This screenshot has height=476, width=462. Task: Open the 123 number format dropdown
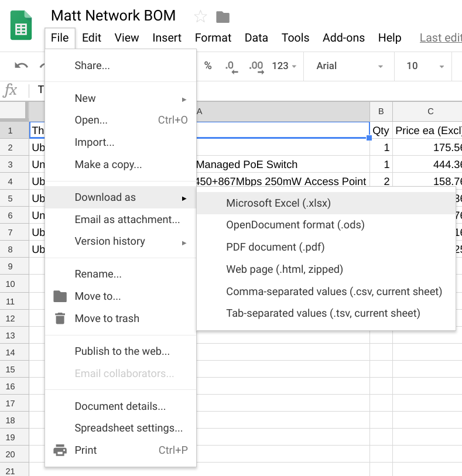pyautogui.click(x=284, y=66)
